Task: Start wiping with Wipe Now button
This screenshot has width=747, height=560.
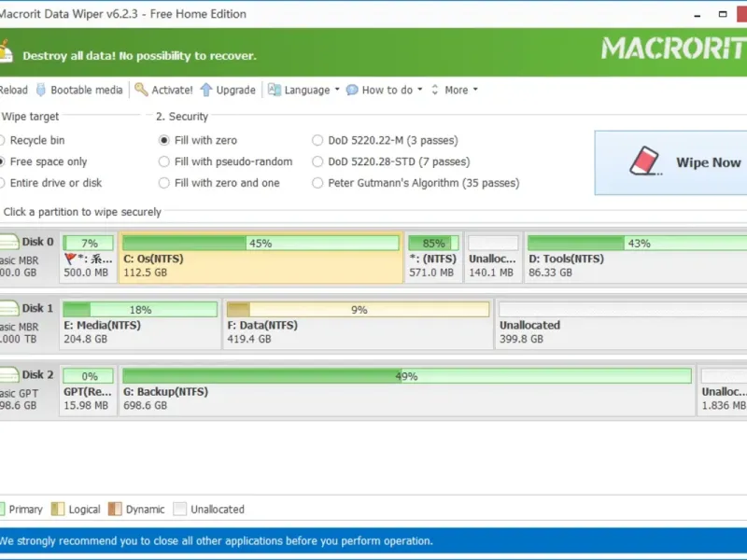Action: (x=670, y=162)
